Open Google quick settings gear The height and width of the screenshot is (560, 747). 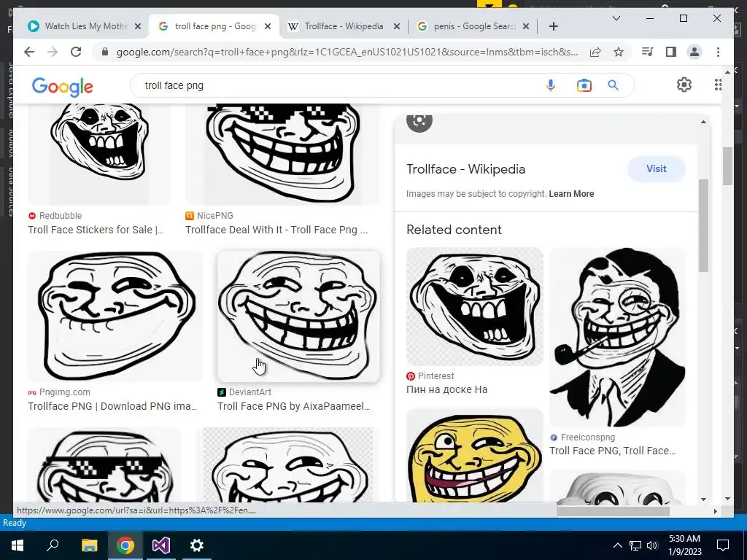[684, 85]
